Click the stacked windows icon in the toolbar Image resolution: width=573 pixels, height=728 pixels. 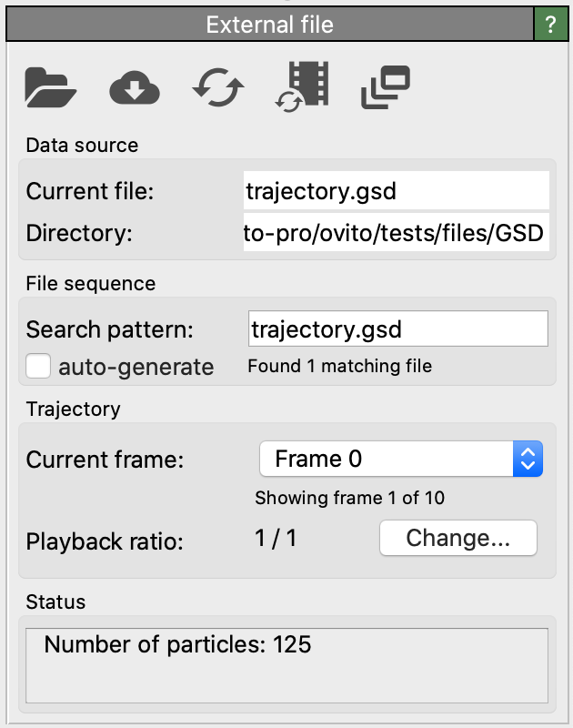tap(386, 88)
